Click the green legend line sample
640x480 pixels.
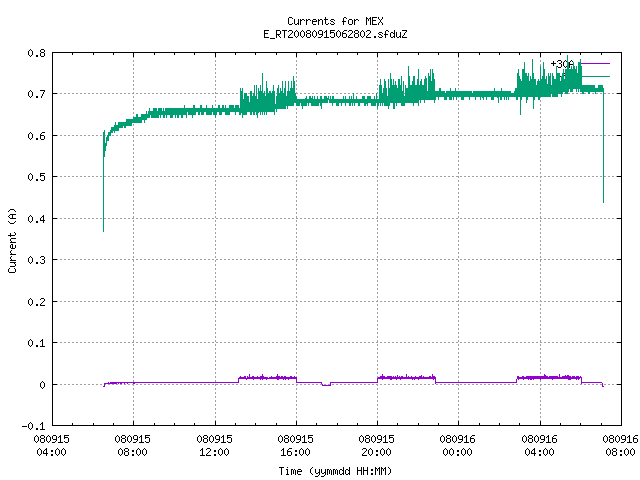(595, 76)
